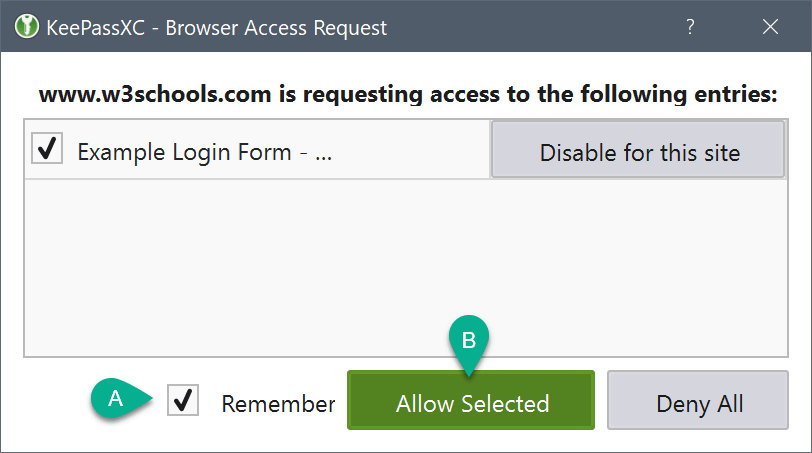Click the Allow Selected button
Image resolution: width=812 pixels, height=453 pixels.
coord(472,403)
